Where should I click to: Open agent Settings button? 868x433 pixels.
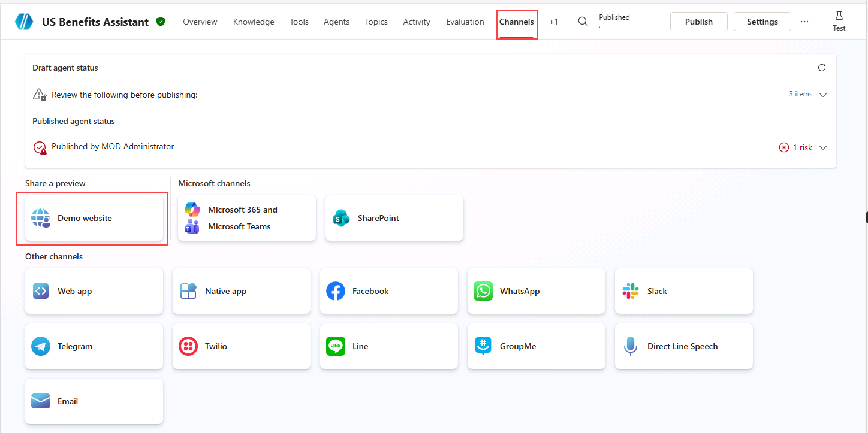coord(762,22)
